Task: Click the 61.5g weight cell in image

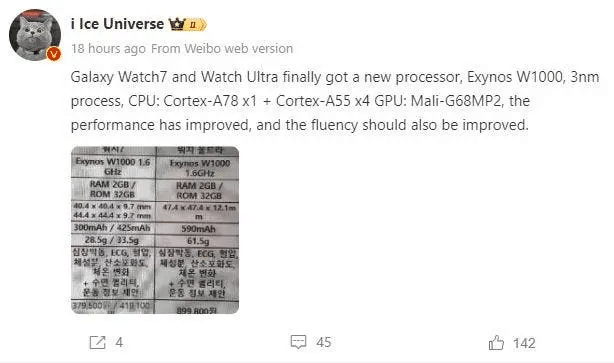Action: [198, 241]
